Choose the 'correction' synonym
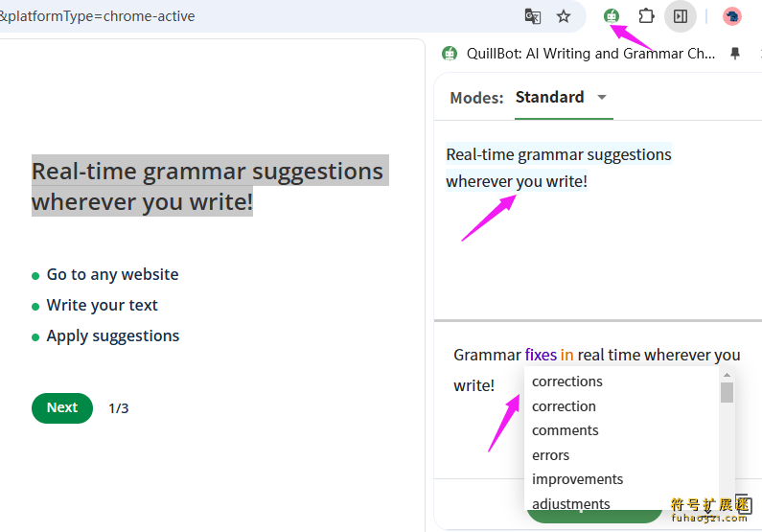Viewport: 762px width, 532px height. pyautogui.click(x=564, y=406)
